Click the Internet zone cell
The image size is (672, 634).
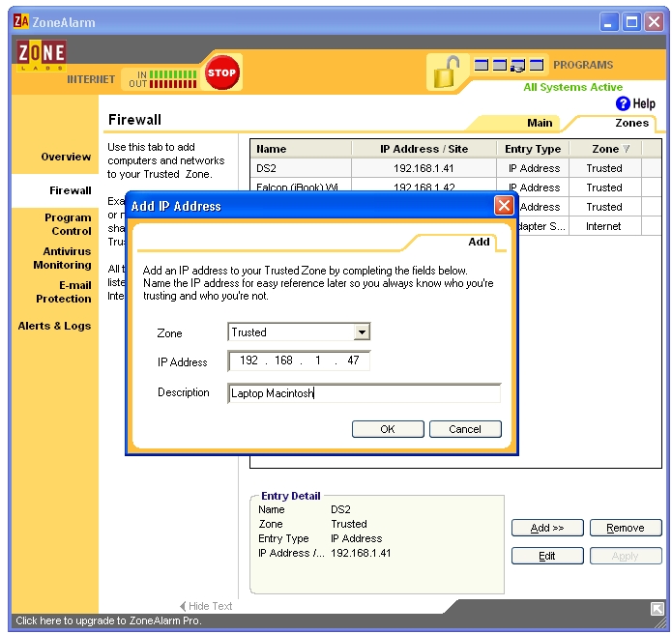coord(603,226)
